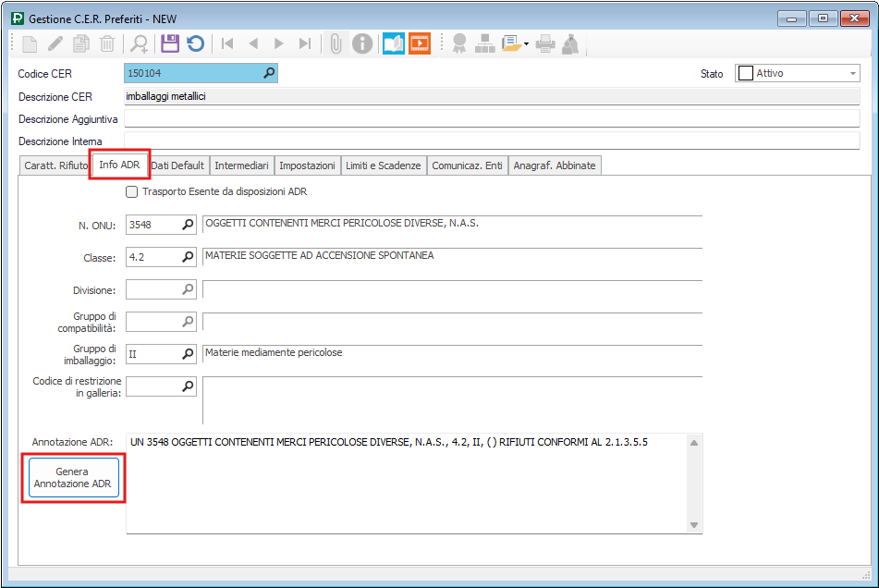Toggle the checkbox beside Attivo status
This screenshot has width=879, height=588.
pos(744,74)
